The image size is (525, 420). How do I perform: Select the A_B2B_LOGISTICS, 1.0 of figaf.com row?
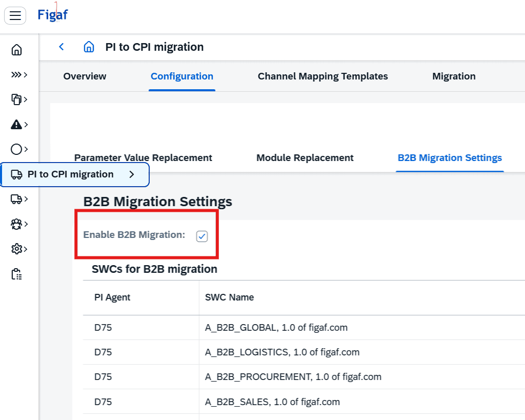pyautogui.click(x=304, y=352)
